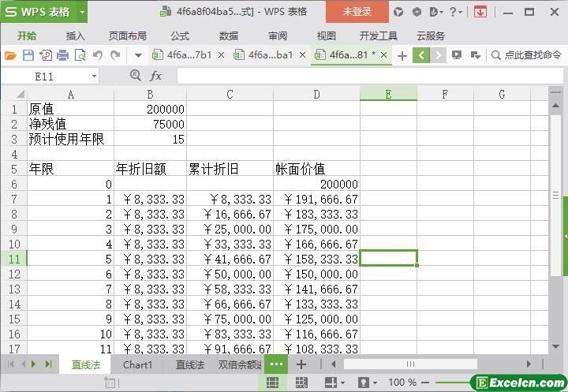Click the formula bar input field
Image resolution: width=568 pixels, height=392 pixels.
(x=369, y=76)
